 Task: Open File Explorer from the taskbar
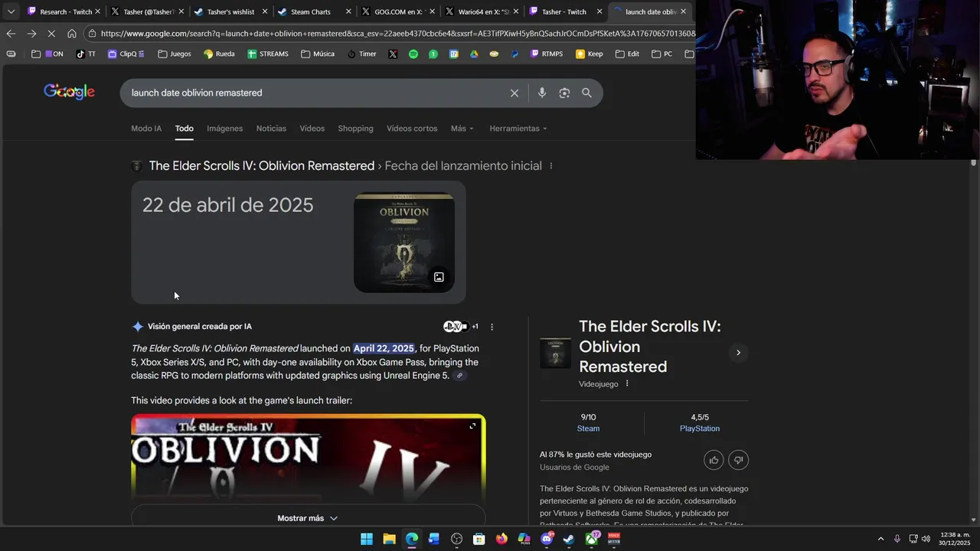point(389,539)
